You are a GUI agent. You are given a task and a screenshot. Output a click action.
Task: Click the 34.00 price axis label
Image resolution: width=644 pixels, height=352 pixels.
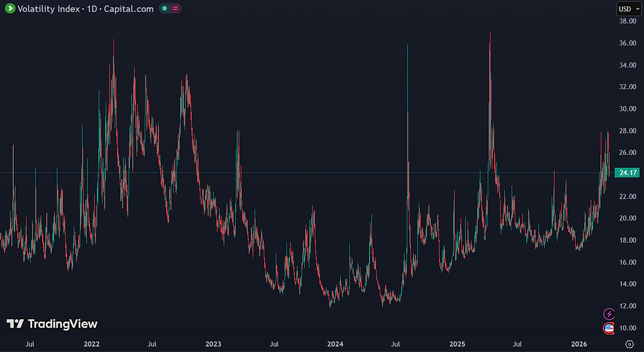(x=628, y=65)
